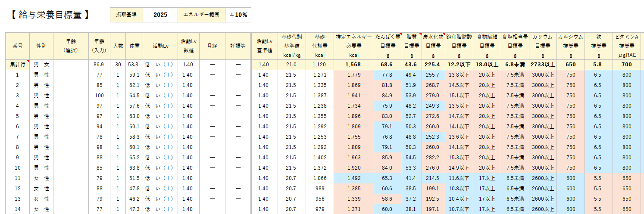This screenshot has height=214, width=644.
Task: Select the weight cell 59.1 in row 1
Action: 134,75
